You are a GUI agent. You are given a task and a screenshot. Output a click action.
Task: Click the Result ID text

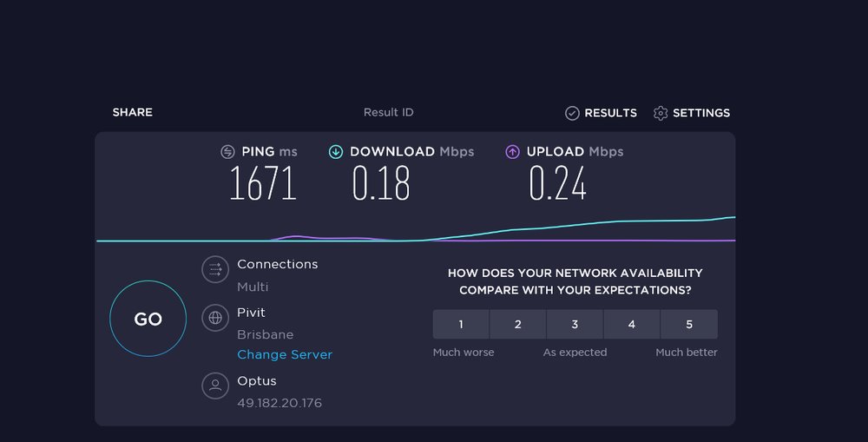[389, 112]
